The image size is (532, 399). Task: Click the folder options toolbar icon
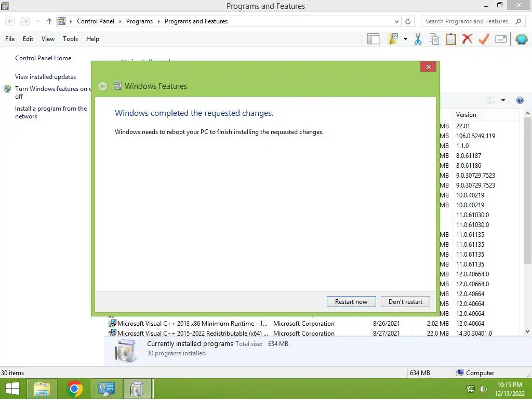[x=393, y=39]
